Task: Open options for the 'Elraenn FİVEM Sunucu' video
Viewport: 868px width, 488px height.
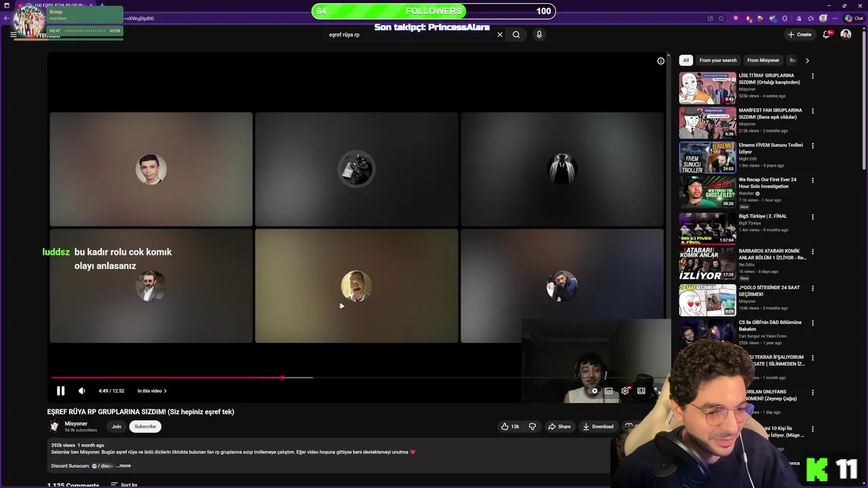Action: click(x=812, y=146)
